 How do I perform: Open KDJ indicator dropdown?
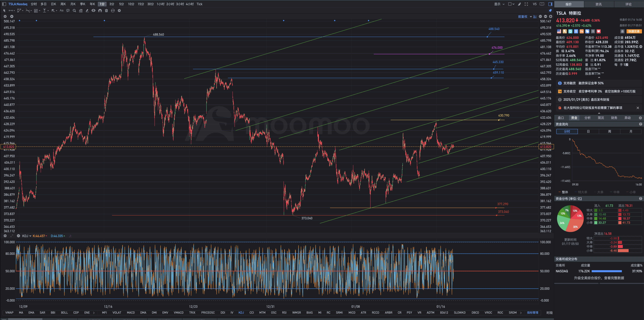pyautogui.click(x=27, y=236)
